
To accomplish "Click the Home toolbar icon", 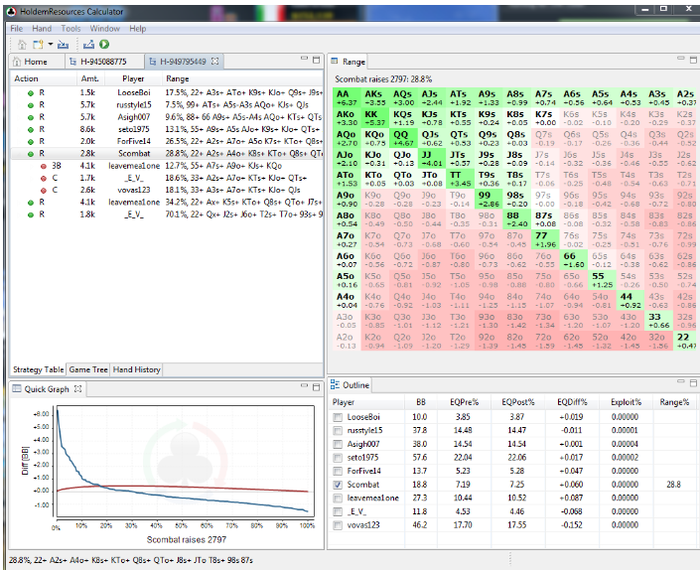I will click(21, 44).
